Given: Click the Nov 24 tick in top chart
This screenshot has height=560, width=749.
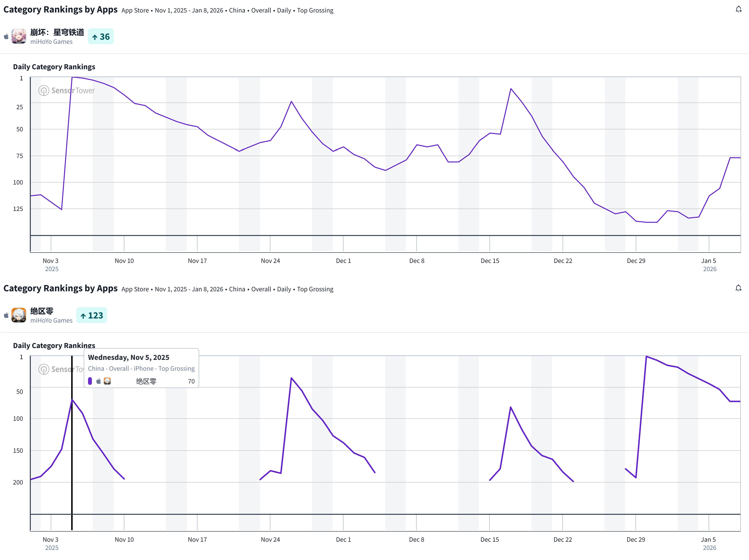Looking at the screenshot, I should pos(270,261).
